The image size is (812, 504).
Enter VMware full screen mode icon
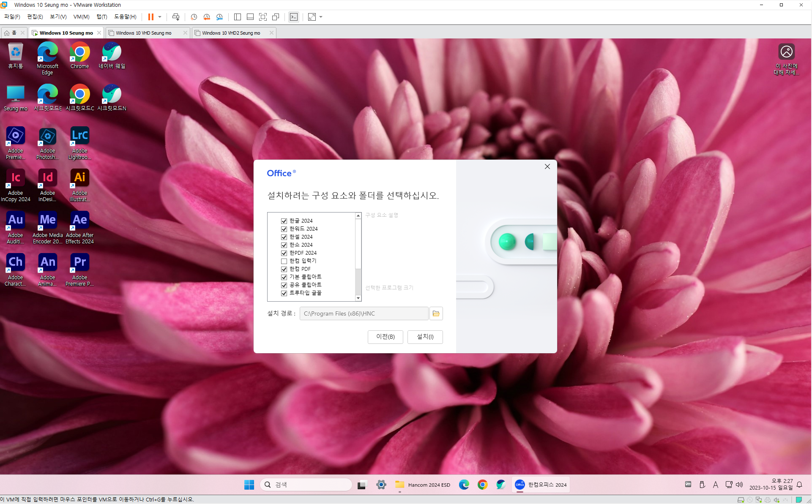[263, 17]
